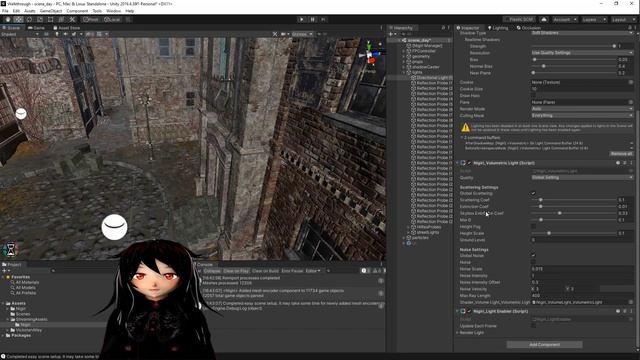Viewport: 640px width, 360px height.
Task: Disable Nigiri_Volumetric Light component checkbox
Action: 469,163
